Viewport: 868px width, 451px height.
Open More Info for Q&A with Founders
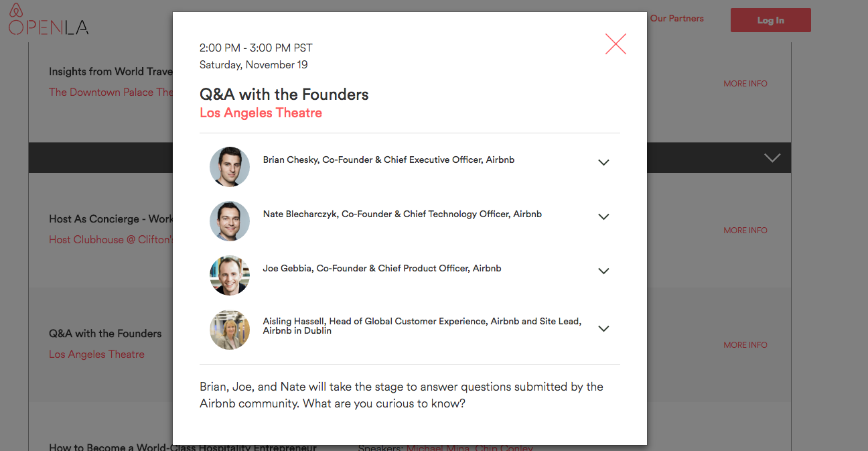tap(745, 345)
